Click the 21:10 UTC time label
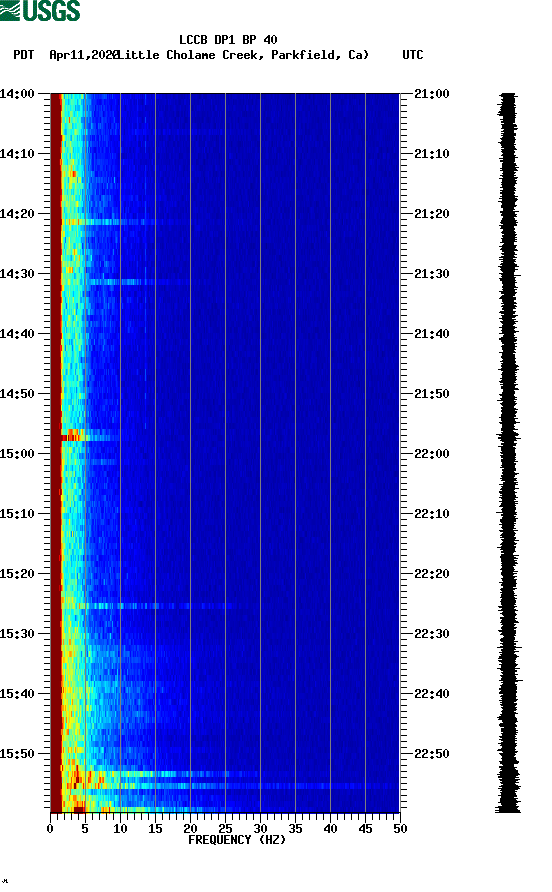Image resolution: width=552 pixels, height=892 pixels. [x=432, y=154]
